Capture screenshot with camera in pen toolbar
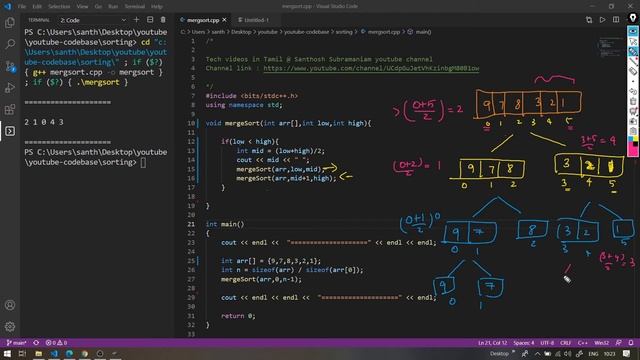The width and height of the screenshot is (640, 360). point(633,121)
